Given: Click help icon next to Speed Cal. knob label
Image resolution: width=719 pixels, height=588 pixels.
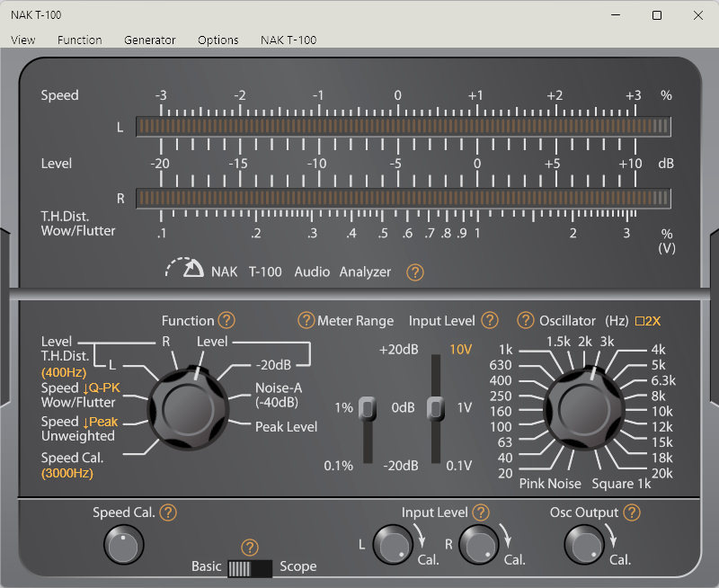Looking at the screenshot, I should (x=168, y=512).
